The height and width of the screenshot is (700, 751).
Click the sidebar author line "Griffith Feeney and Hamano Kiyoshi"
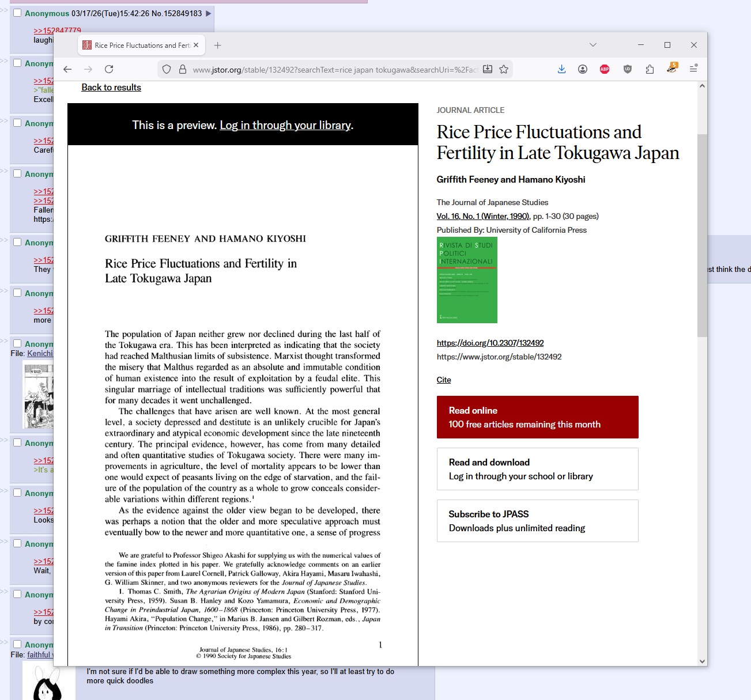point(511,180)
